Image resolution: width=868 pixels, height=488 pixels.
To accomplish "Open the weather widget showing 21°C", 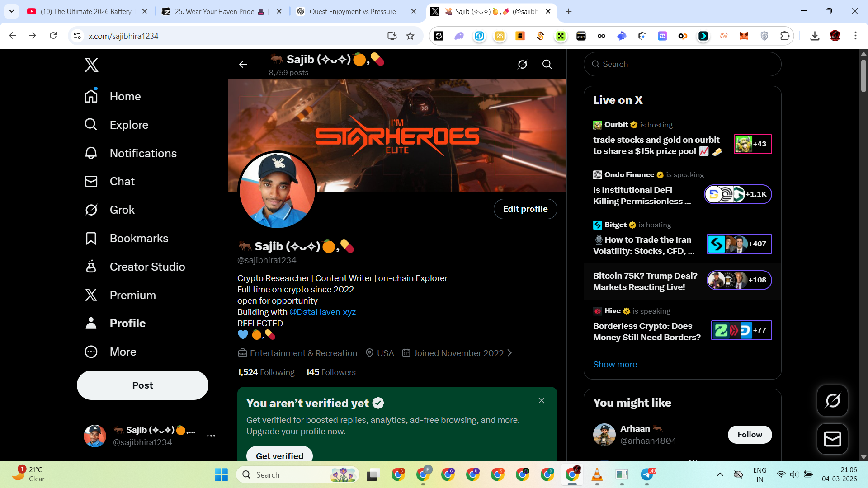I will pyautogui.click(x=29, y=474).
